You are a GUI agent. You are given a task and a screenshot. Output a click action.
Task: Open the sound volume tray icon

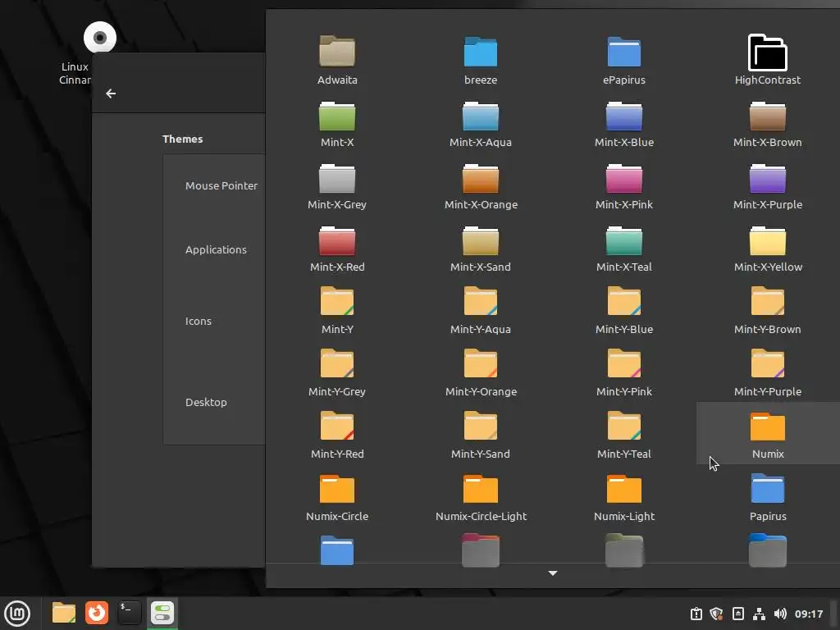781,614
